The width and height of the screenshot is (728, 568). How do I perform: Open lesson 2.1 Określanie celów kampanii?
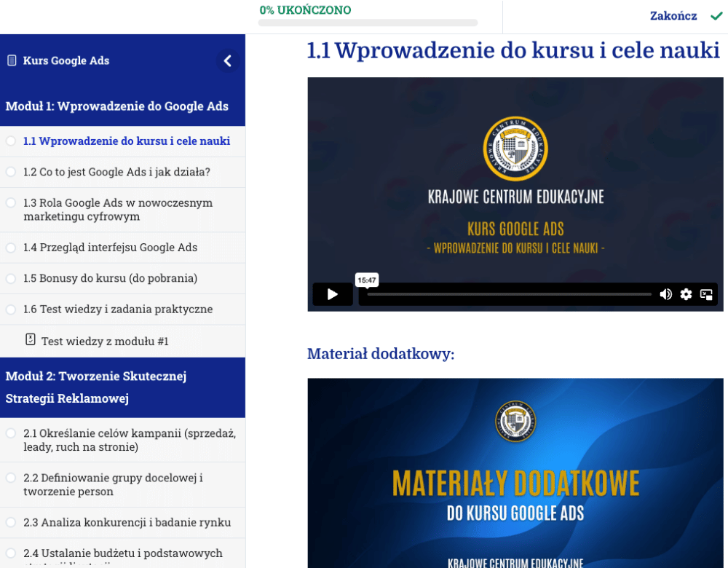(130, 440)
